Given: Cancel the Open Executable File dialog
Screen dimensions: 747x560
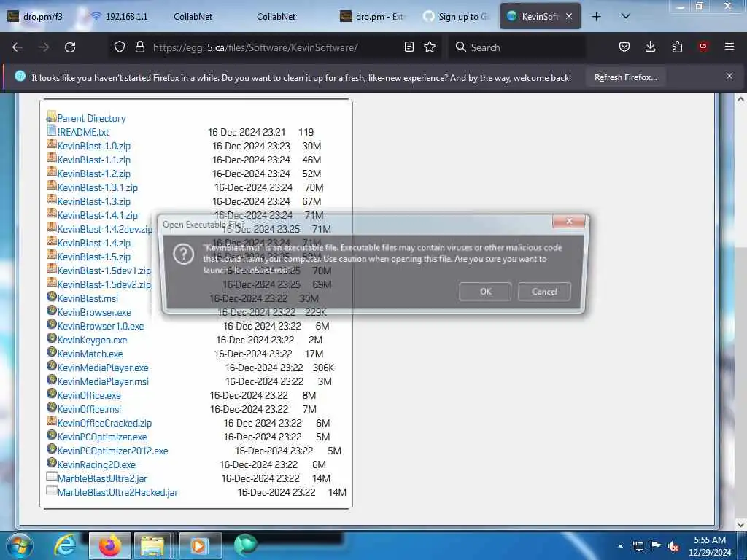Looking at the screenshot, I should tap(544, 292).
